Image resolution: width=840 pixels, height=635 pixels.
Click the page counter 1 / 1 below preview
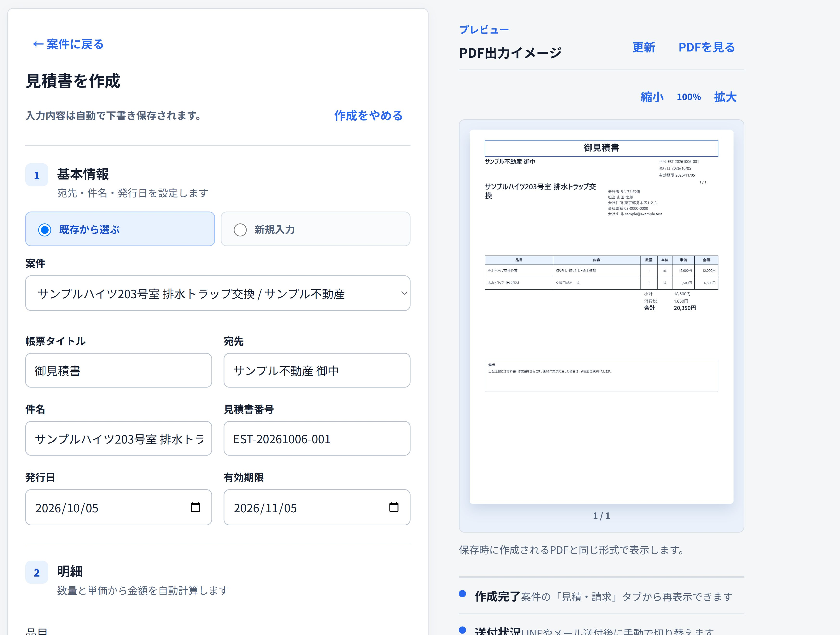(602, 516)
